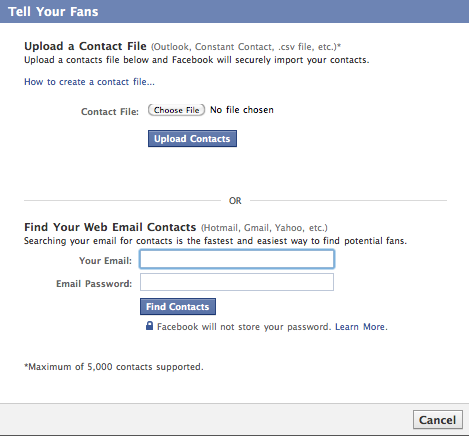Click the Find Contacts button
Viewport: 469px width, 436px height.
point(178,307)
